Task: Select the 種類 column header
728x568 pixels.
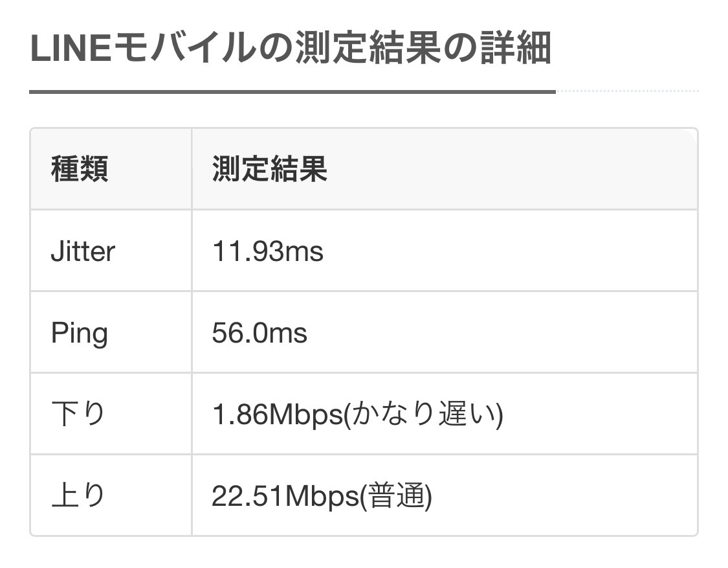Action: click(80, 169)
